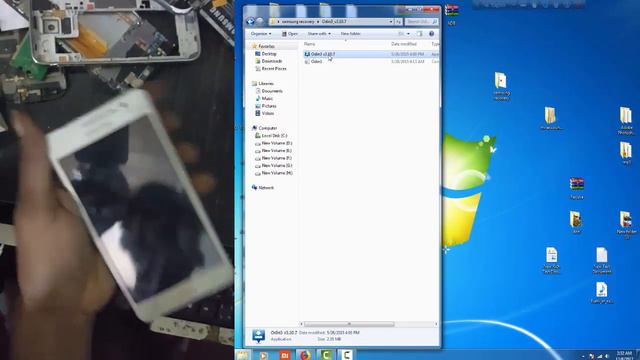Select the desktop folder left of Adobe Photoshop
The height and width of the screenshot is (360, 640).
[x=551, y=118]
